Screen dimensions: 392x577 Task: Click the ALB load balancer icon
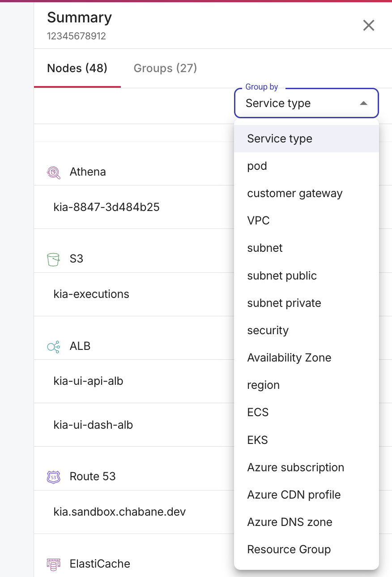point(54,346)
